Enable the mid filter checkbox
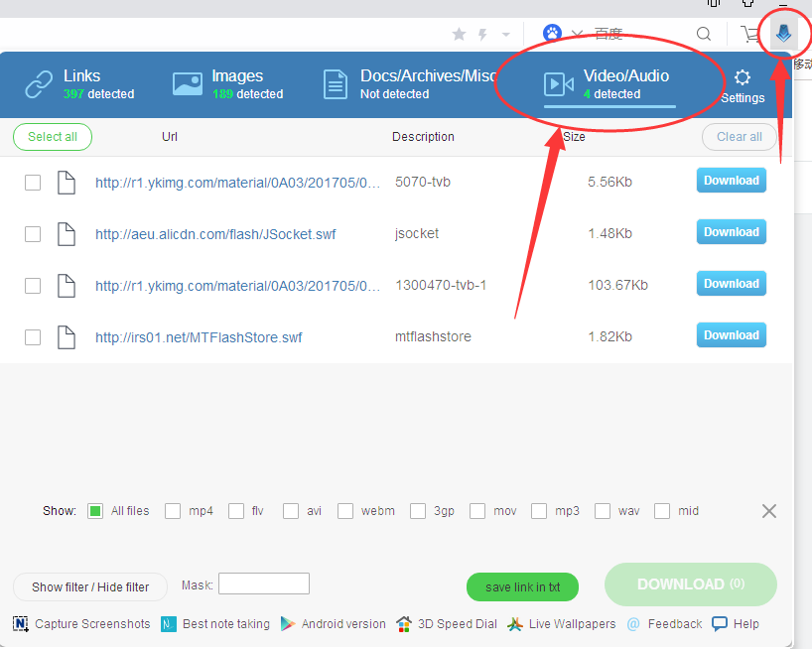812x649 pixels. tap(662, 511)
